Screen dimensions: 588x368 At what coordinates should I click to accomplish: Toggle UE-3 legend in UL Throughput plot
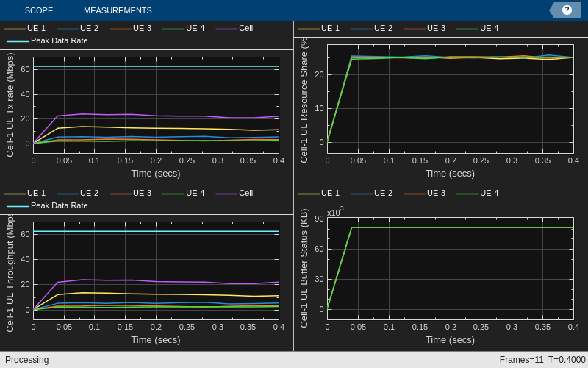click(131, 193)
